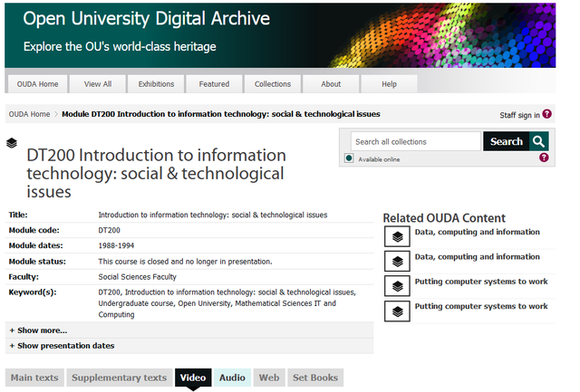Click the module stack icon beside page title

point(12,143)
